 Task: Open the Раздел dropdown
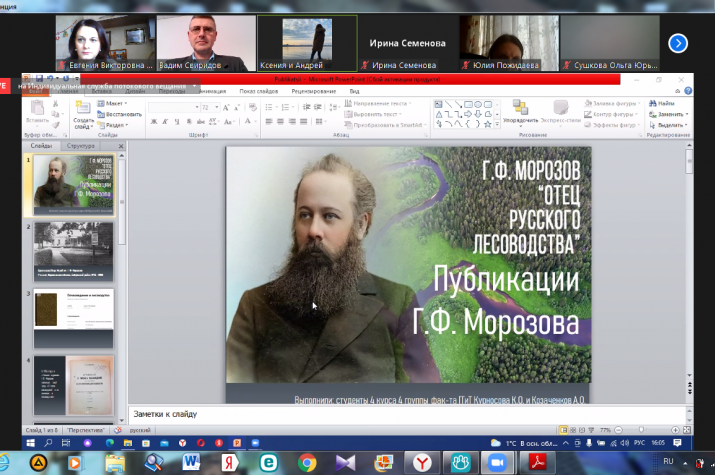113,125
